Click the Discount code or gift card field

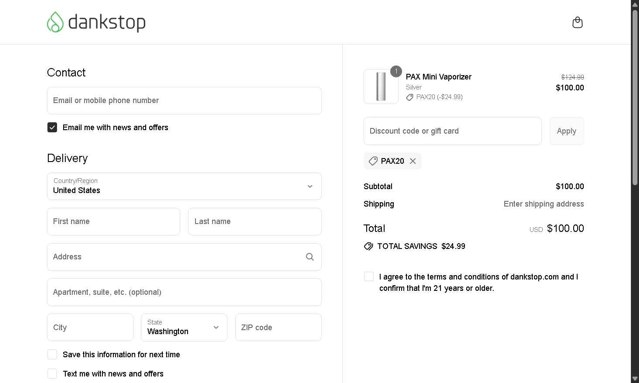[452, 131]
